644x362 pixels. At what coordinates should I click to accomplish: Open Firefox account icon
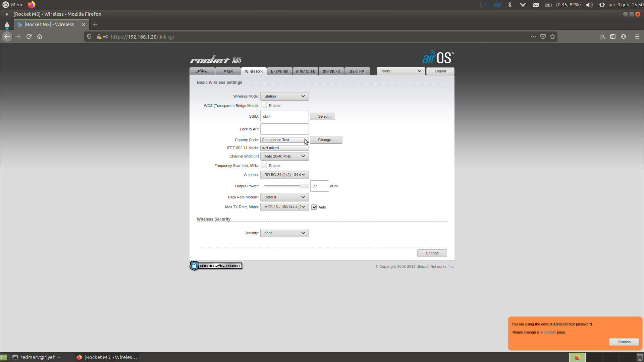click(x=624, y=37)
